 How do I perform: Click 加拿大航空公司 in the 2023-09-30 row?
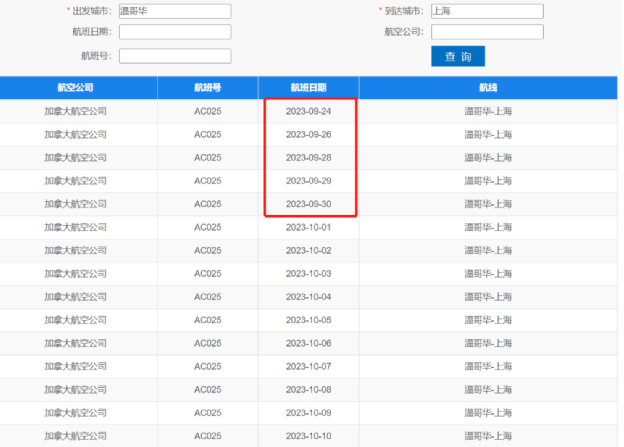[x=75, y=204]
